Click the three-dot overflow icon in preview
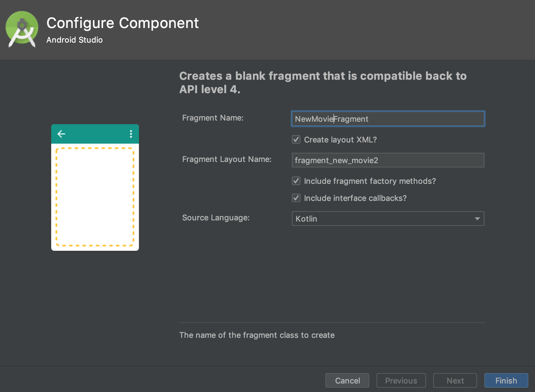Image resolution: width=535 pixels, height=392 pixels. click(x=131, y=134)
